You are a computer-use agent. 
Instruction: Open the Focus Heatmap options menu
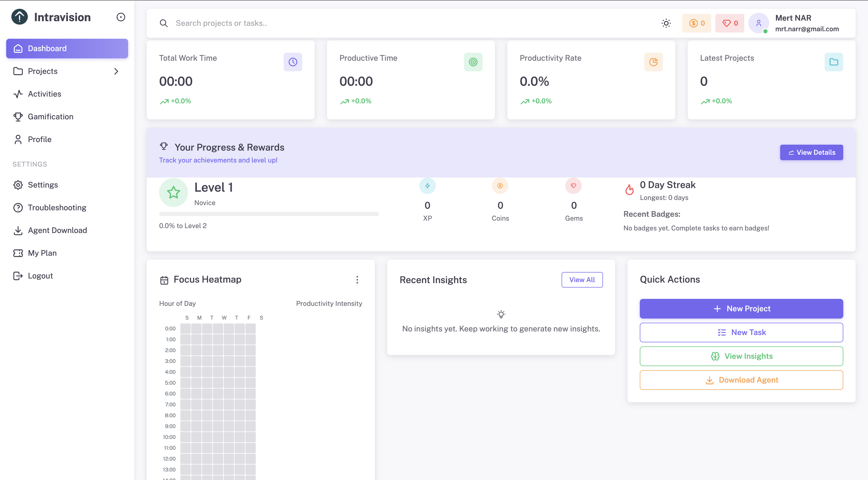tap(357, 280)
